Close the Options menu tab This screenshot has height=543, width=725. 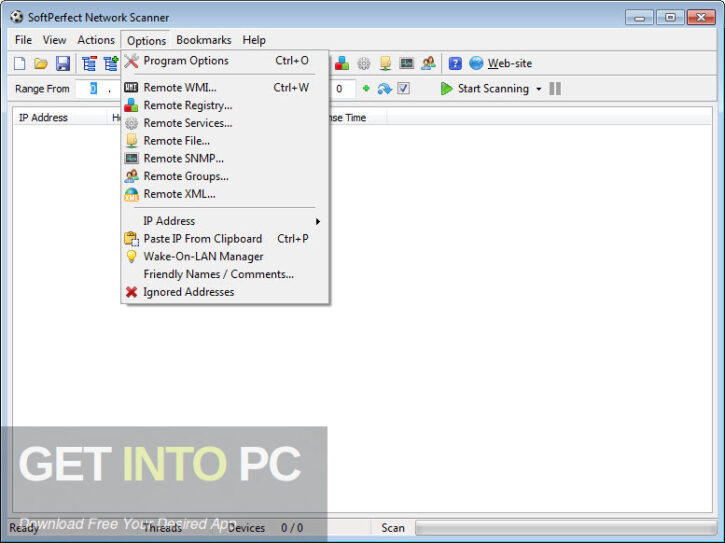pyautogui.click(x=146, y=41)
